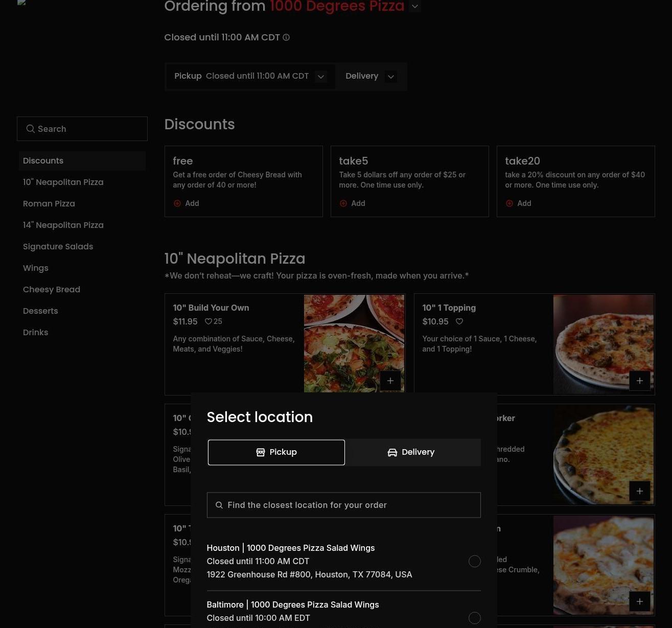Click the menu Search field
The width and height of the screenshot is (672, 628).
[x=82, y=129]
